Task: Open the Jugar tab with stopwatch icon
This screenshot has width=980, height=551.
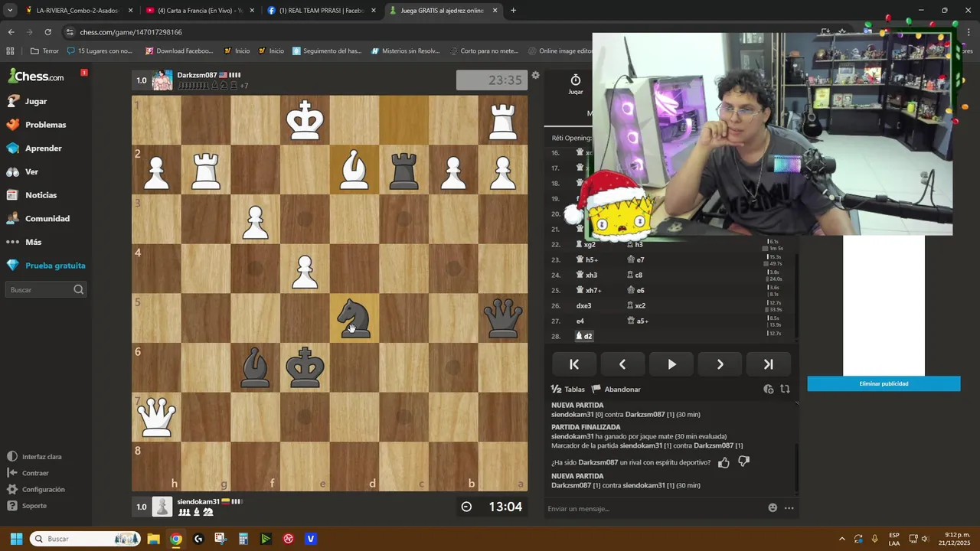Action: (575, 84)
